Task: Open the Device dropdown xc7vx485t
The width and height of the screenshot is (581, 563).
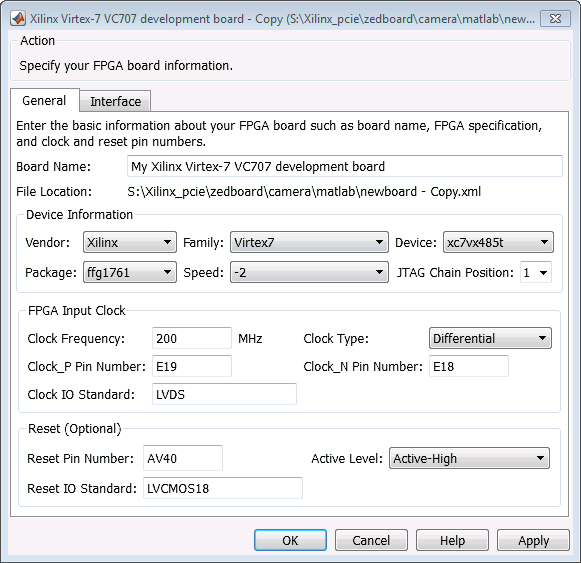Action: tap(498, 242)
